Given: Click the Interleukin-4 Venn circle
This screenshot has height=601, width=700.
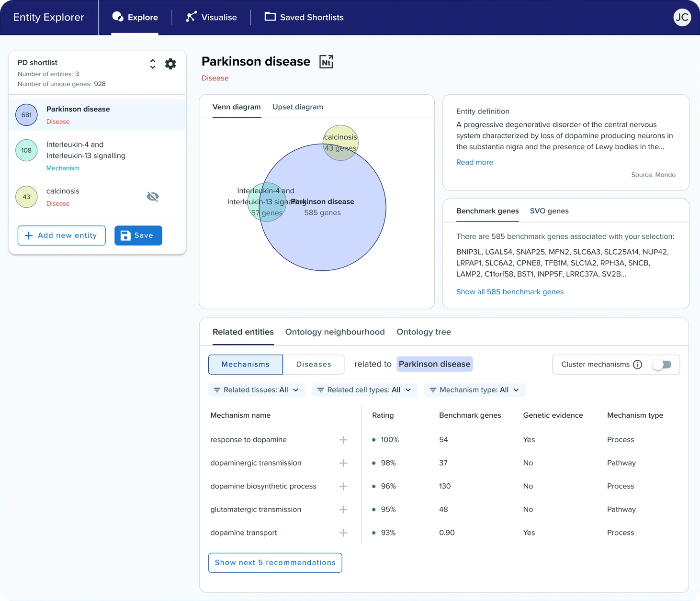Looking at the screenshot, I should tap(267, 202).
